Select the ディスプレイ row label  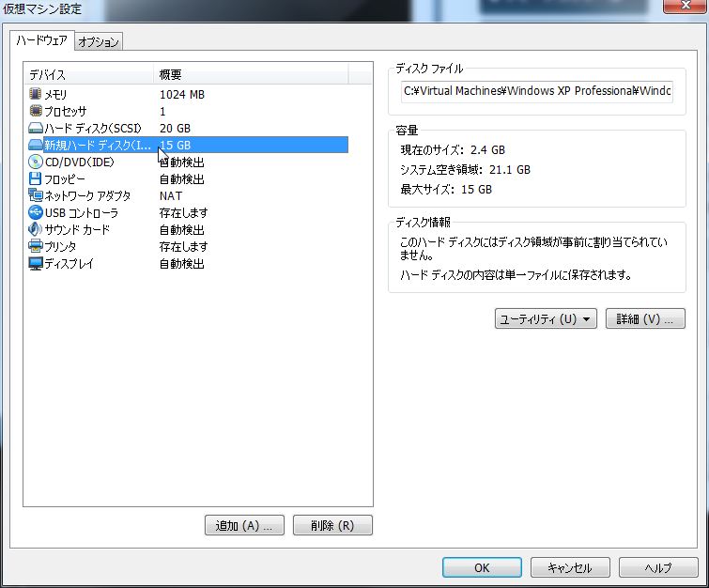[69, 263]
